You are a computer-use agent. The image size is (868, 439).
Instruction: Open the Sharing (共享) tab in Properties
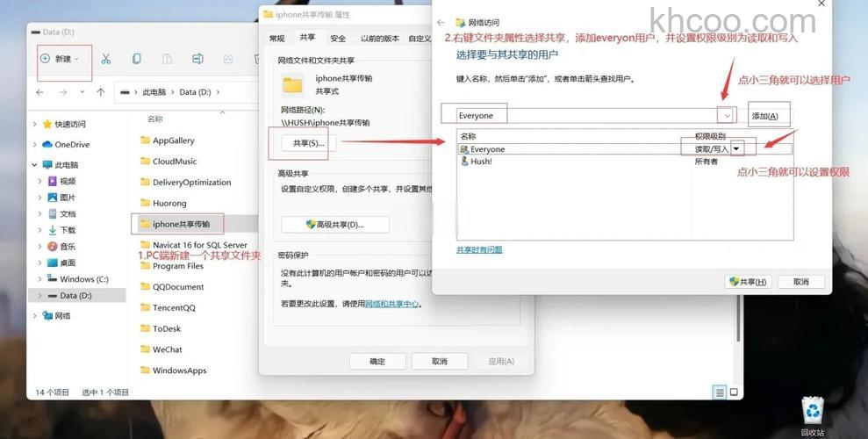pos(307,37)
